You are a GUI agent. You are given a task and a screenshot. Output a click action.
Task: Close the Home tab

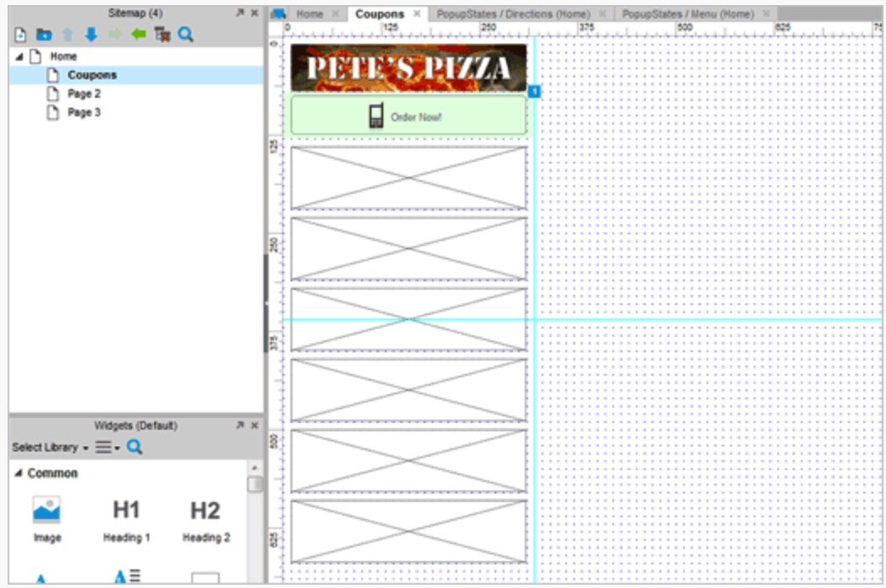[336, 13]
